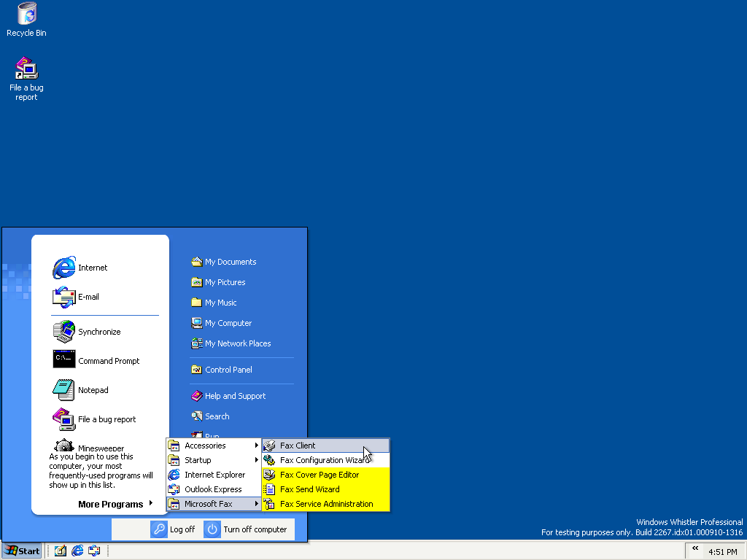747x560 pixels.
Task: Expand hidden system tray icons chevron
Action: pyautogui.click(x=695, y=548)
